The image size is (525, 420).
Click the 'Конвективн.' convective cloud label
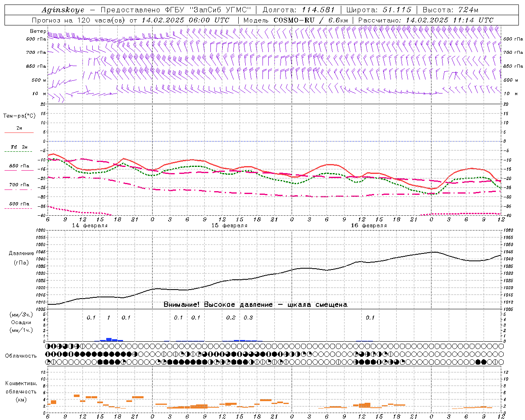[x=21, y=383]
